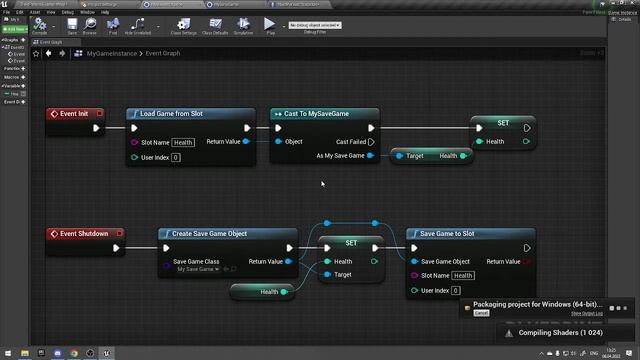The image size is (640, 360).
Task: Click the Save blueprint icon
Action: (72, 26)
